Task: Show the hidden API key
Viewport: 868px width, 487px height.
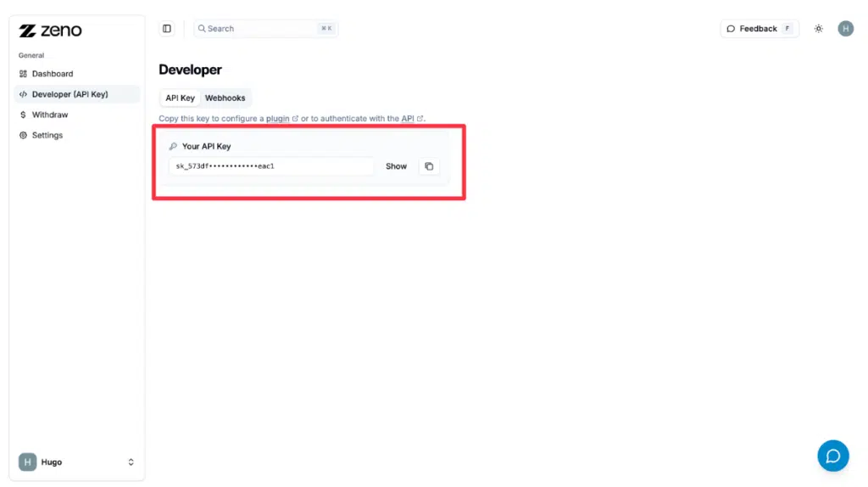Action: (x=396, y=166)
